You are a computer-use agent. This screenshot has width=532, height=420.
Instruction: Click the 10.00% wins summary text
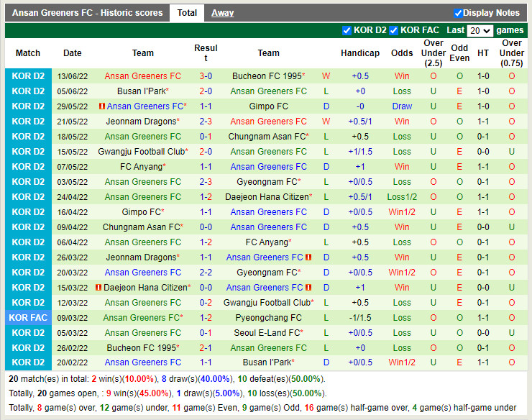pyautogui.click(x=139, y=379)
